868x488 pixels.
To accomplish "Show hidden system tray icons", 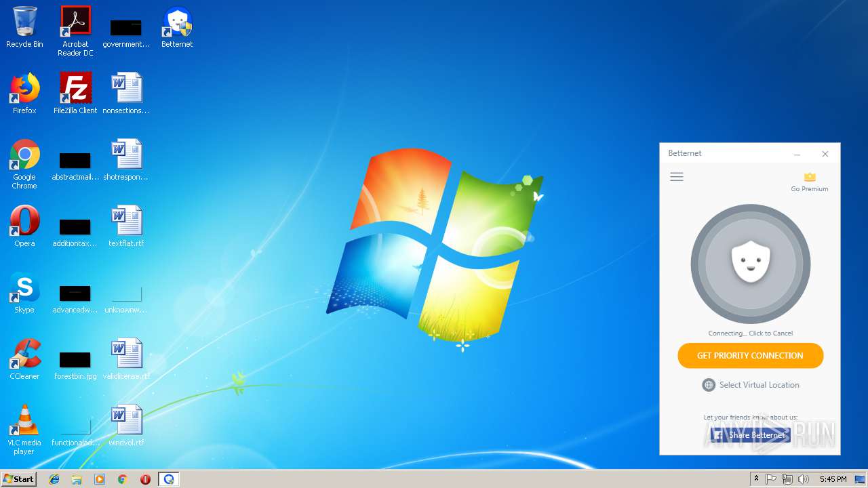I will coord(757,479).
